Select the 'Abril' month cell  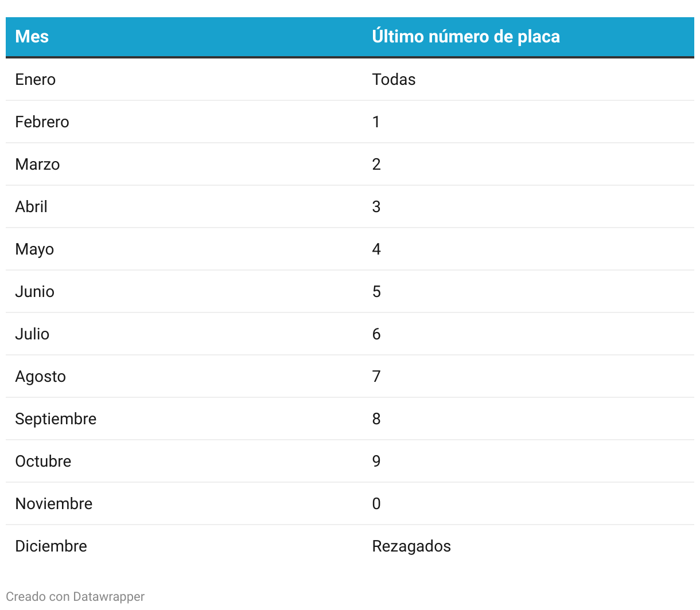(x=32, y=206)
